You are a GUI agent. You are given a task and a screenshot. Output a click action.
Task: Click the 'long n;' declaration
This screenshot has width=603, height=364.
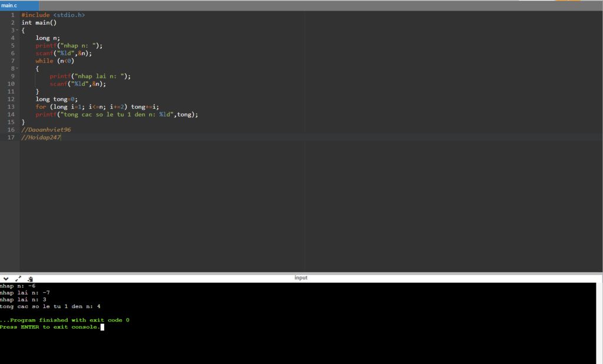click(48, 38)
